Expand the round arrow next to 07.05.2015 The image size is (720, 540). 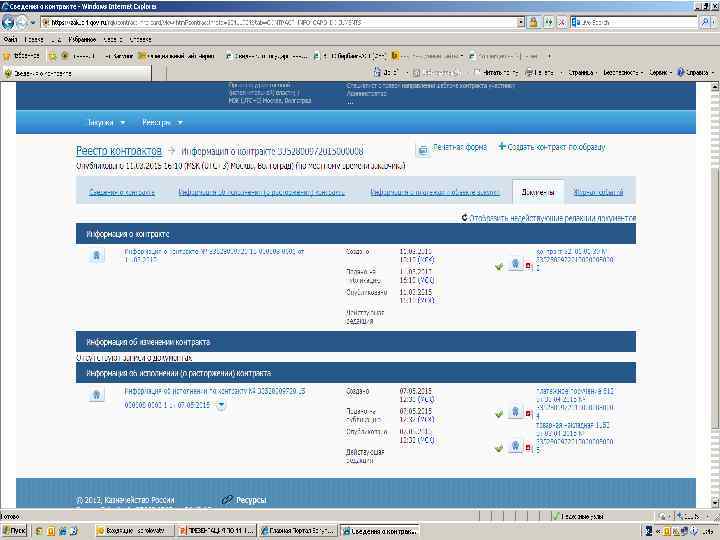pyautogui.click(x=221, y=405)
